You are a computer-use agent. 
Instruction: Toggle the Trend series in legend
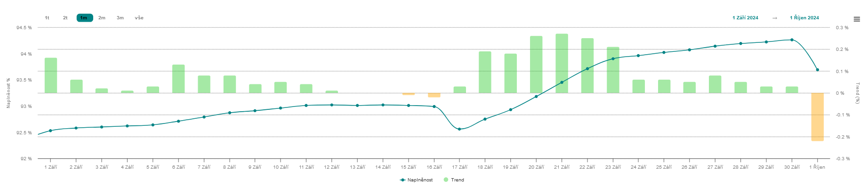(x=457, y=180)
